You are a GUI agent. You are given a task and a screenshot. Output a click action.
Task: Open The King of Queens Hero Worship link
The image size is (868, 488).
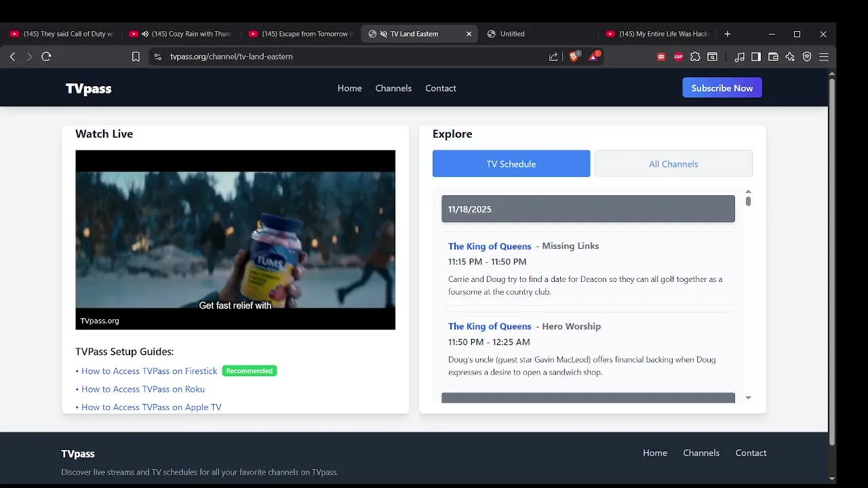[490, 327]
